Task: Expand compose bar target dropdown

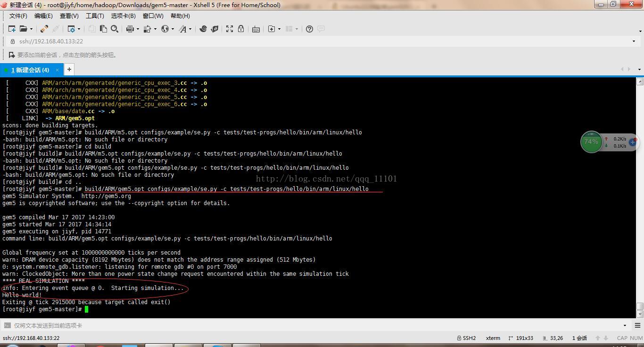Action: click(625, 325)
